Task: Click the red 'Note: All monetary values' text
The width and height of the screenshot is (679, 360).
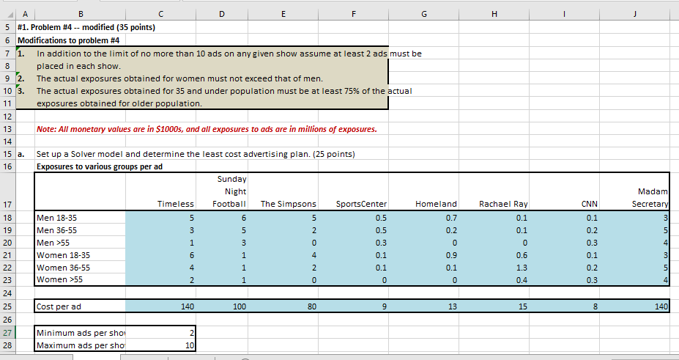Action: [207, 129]
